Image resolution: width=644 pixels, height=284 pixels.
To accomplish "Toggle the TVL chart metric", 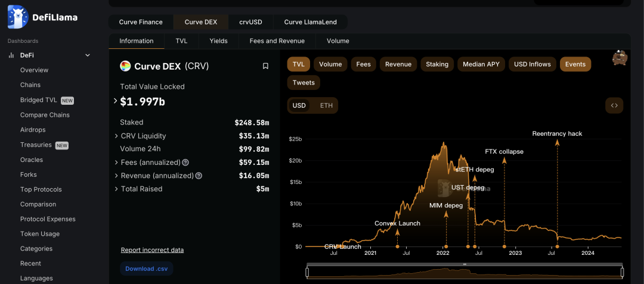I will click(299, 64).
